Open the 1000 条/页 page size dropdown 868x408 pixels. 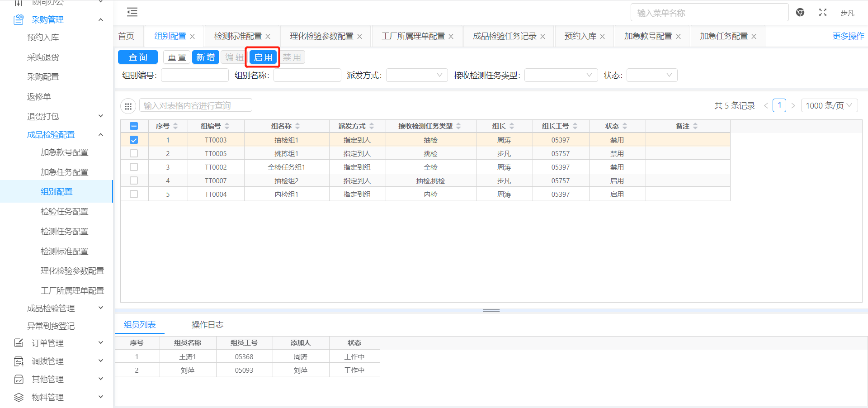(829, 105)
